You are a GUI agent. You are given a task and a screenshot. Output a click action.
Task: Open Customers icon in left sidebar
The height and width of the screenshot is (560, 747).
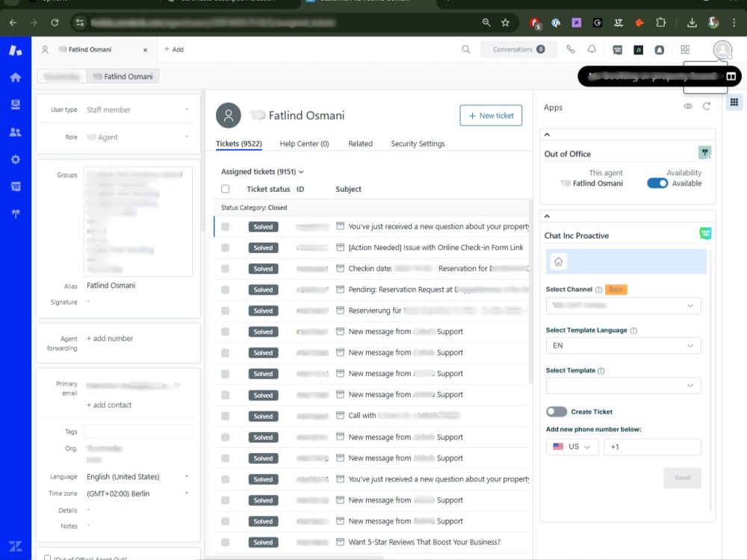15,132
